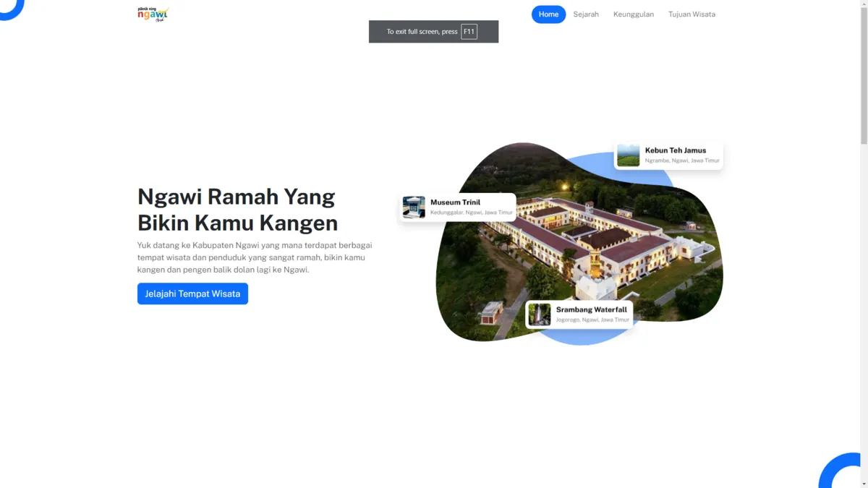Click the paragraph starting 'Yuk datang ke Kabupaten'
This screenshot has width=868, height=488.
click(x=255, y=257)
